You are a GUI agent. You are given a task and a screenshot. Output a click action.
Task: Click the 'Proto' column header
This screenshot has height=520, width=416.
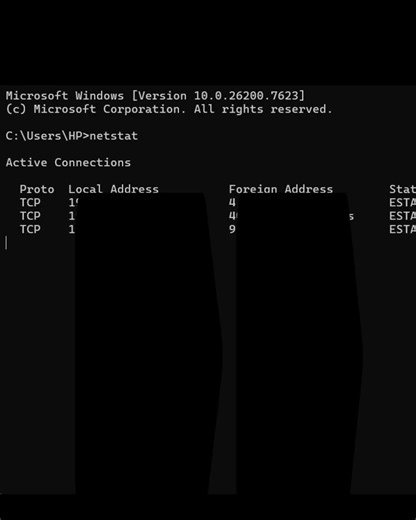coord(37,189)
